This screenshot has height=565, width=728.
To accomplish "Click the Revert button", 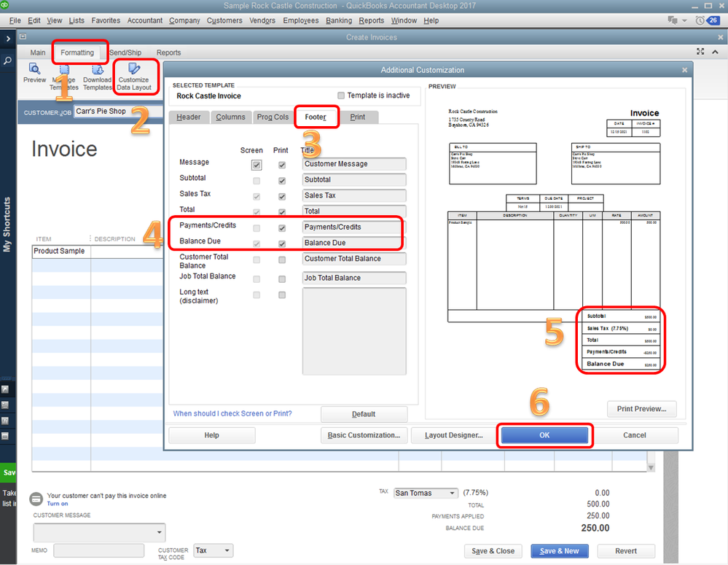I will [x=626, y=551].
